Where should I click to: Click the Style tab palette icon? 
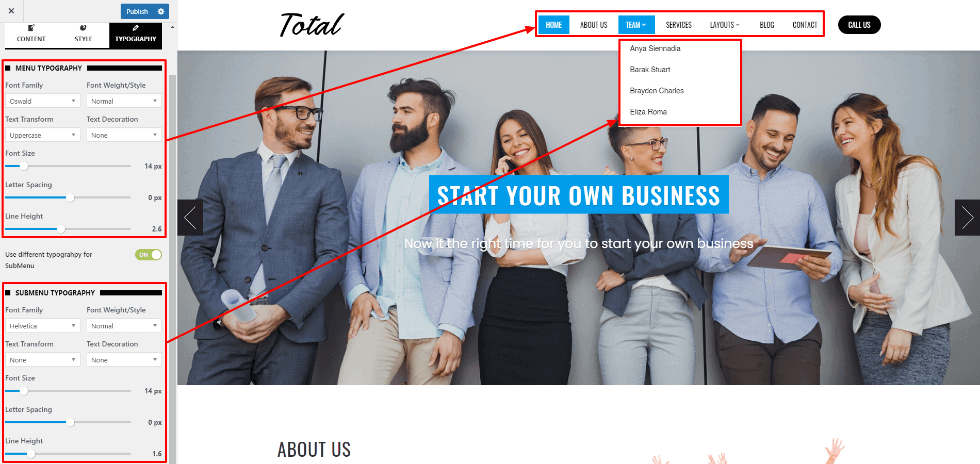(83, 28)
